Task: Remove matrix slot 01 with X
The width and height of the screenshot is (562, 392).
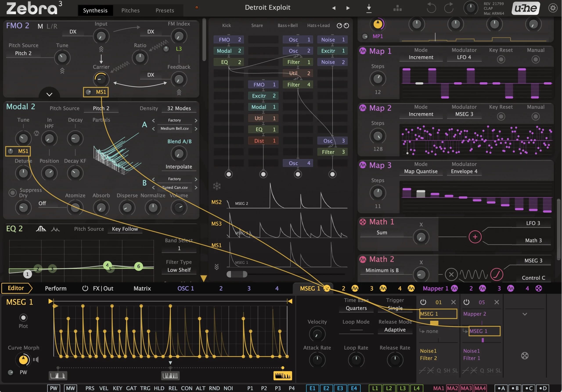Action: 453,302
